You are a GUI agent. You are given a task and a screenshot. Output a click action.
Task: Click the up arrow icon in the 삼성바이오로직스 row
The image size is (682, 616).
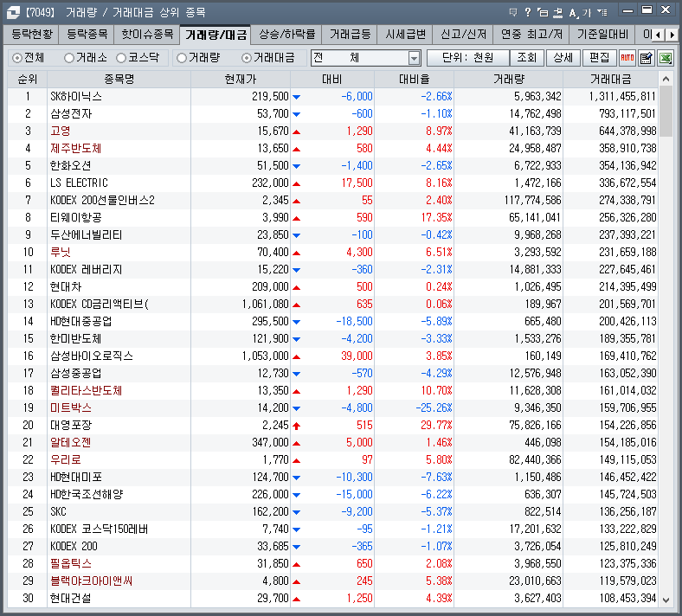coord(297,356)
